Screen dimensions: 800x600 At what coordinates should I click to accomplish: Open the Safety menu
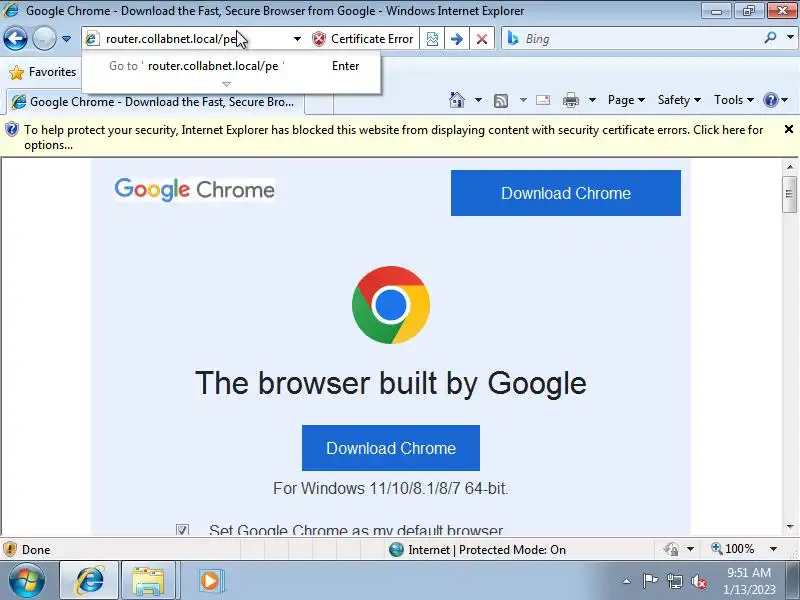pos(679,100)
